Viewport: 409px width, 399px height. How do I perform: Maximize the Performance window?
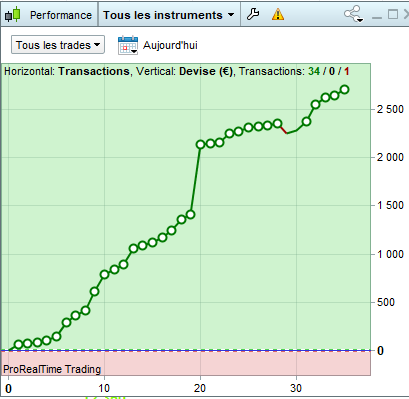[x=393, y=14]
